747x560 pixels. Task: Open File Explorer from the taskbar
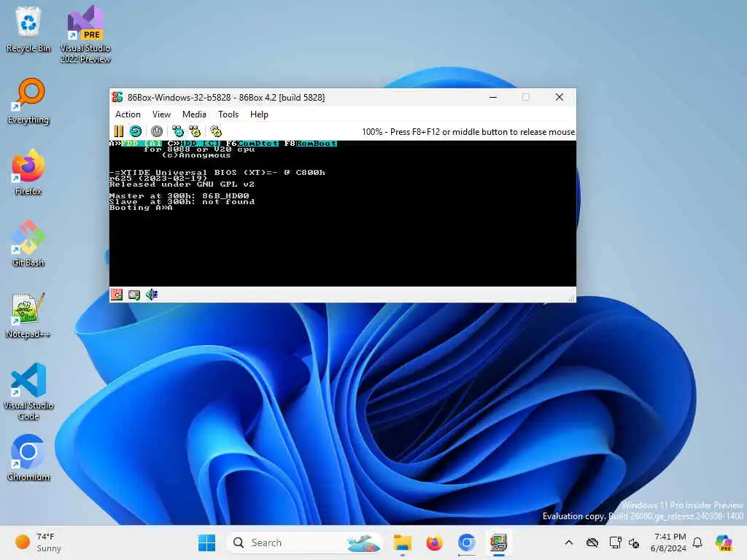click(403, 542)
